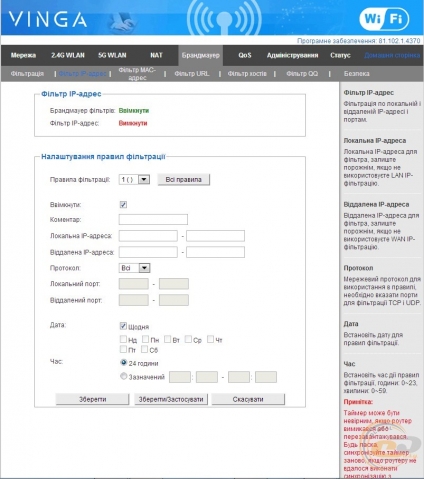The width and height of the screenshot is (424, 479).
Task: Click the Wi-Fi badge icon
Action: [x=384, y=19]
